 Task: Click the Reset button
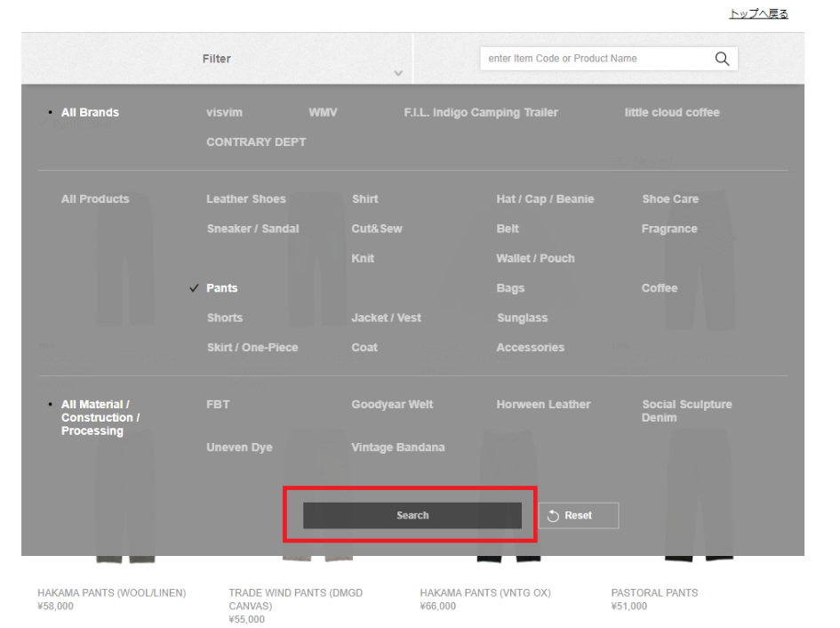(579, 515)
